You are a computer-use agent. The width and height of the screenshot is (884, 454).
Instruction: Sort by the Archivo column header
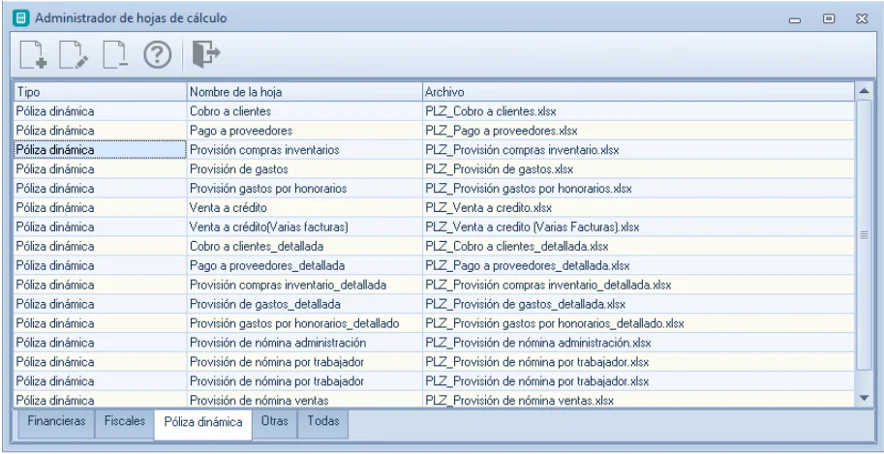(x=639, y=92)
